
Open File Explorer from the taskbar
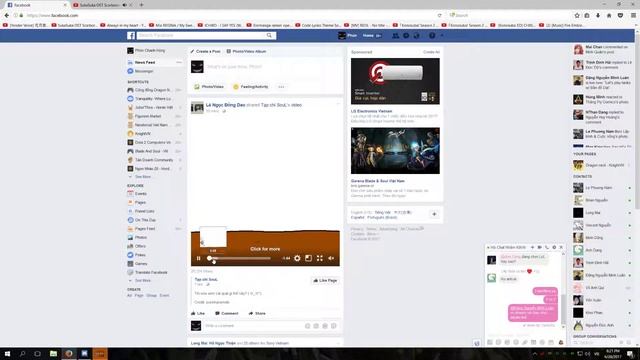click(x=53, y=353)
